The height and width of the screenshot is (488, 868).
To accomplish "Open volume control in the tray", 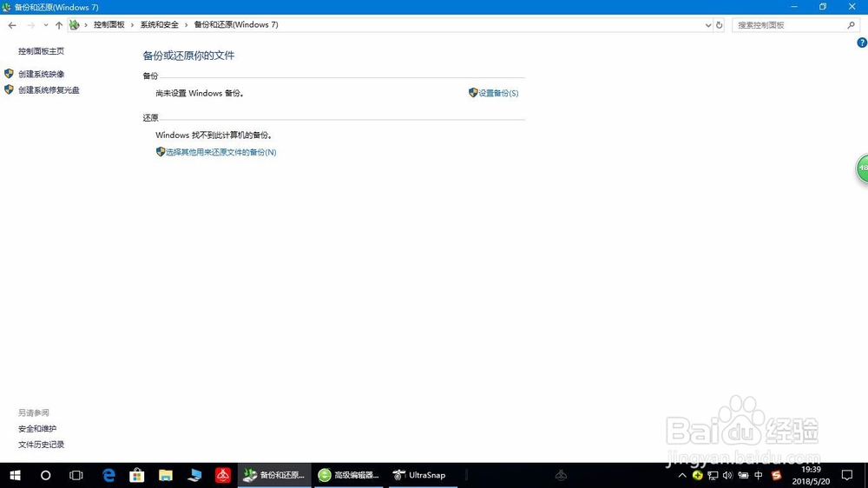I will point(728,475).
